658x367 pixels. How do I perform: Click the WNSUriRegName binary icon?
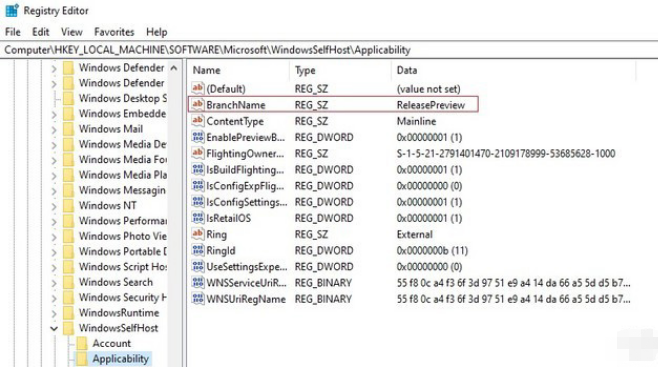198,299
